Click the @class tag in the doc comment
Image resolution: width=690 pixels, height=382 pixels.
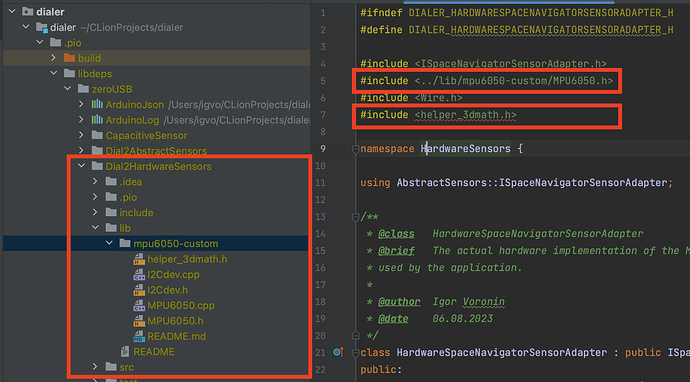[x=396, y=234]
